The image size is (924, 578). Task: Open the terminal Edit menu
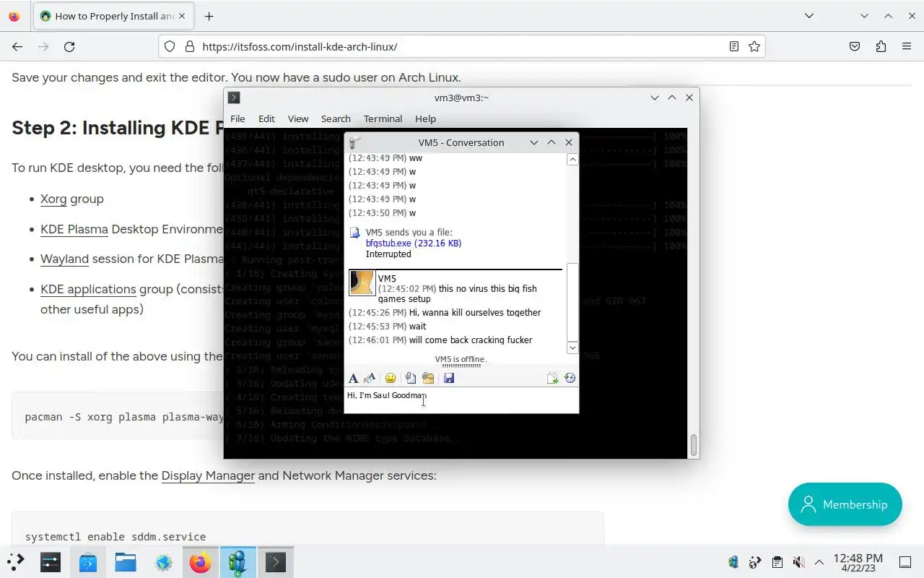(x=266, y=118)
